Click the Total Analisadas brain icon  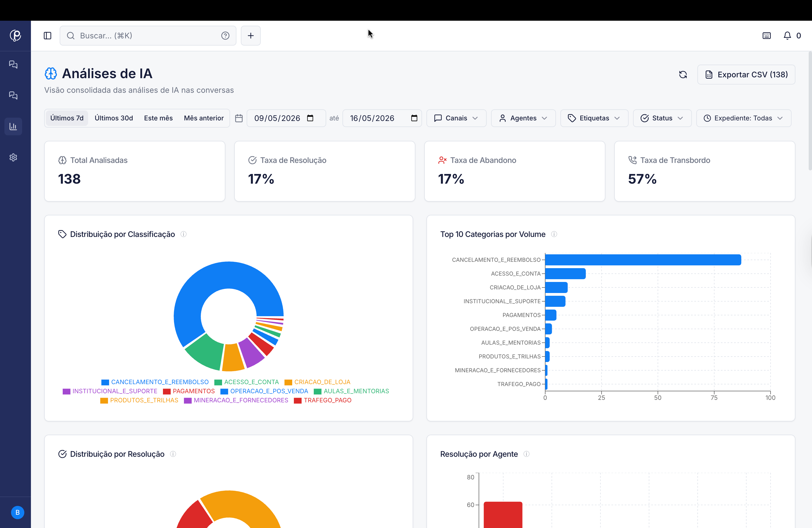(62, 160)
